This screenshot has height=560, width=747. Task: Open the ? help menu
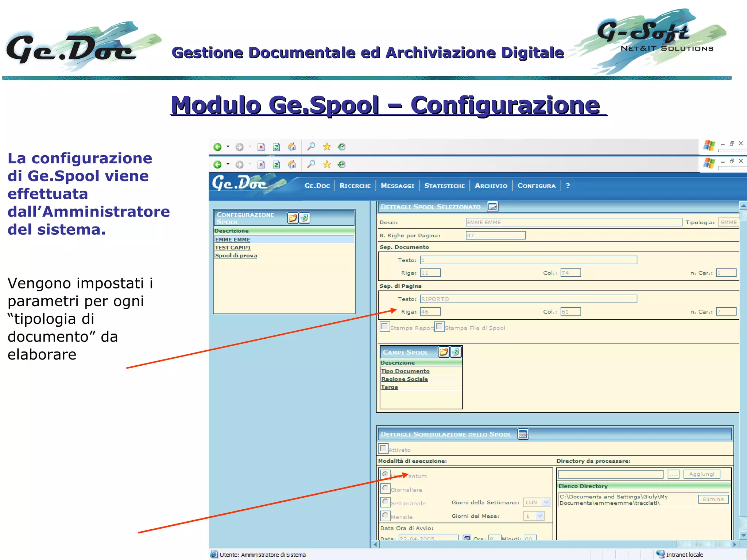[x=568, y=186]
